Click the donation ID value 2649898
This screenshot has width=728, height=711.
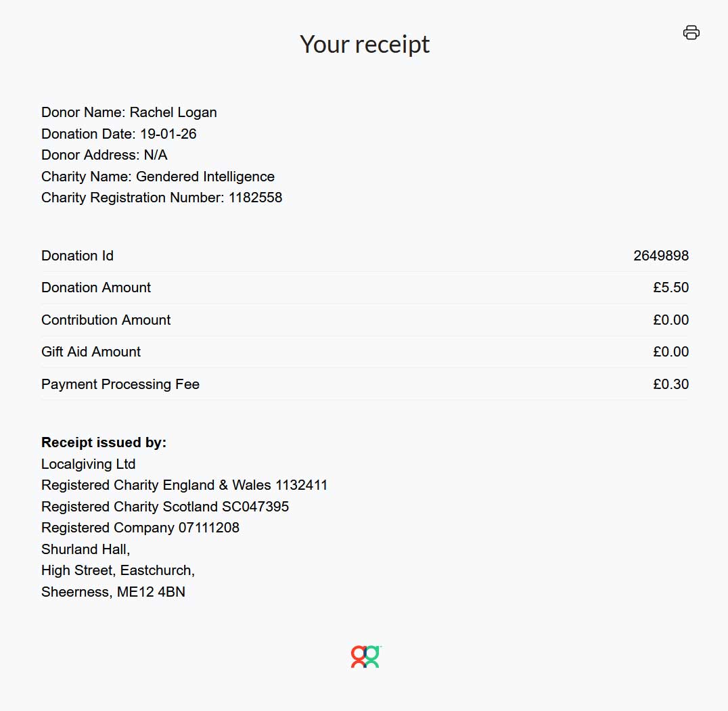tap(661, 256)
